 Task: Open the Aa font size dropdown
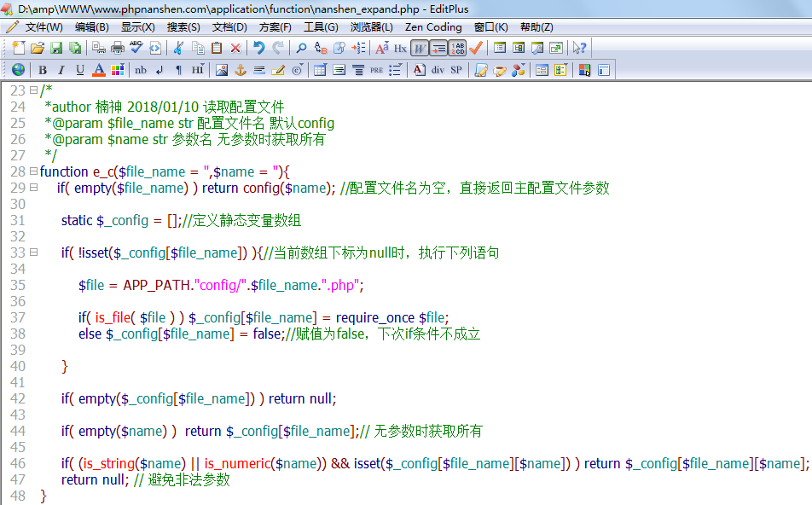pyautogui.click(x=381, y=48)
